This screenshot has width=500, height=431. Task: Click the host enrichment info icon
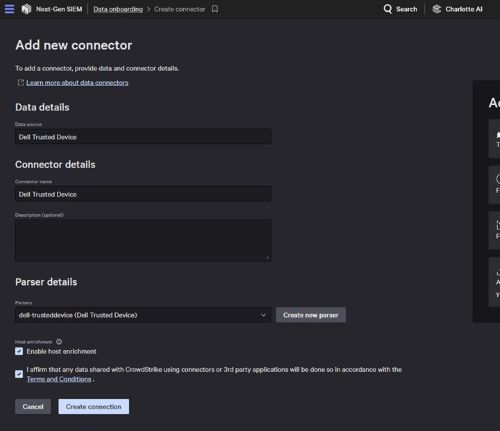click(59, 342)
